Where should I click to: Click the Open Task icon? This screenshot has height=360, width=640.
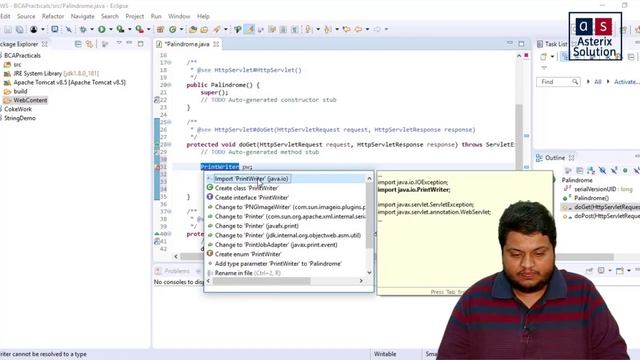click(204, 29)
